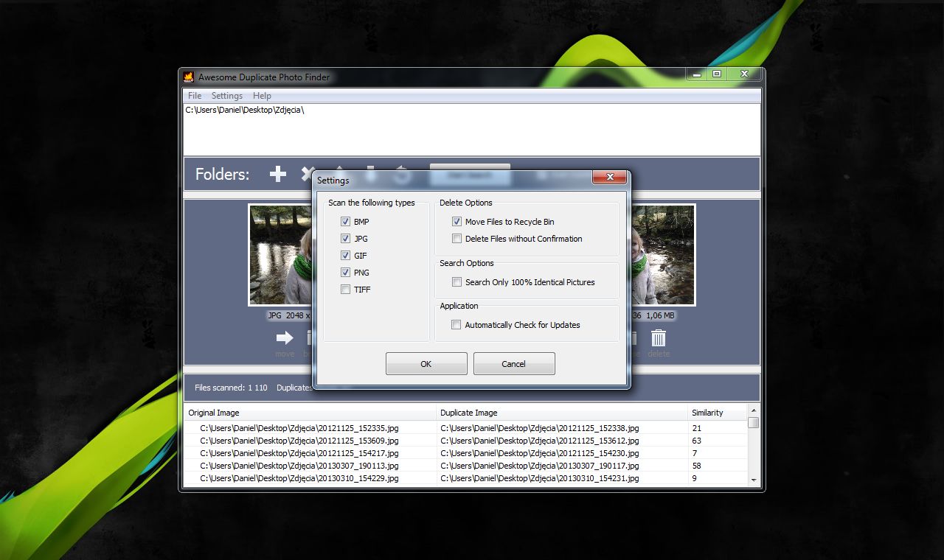
Task: Click duplicate image cell 20121125_153612.jpg
Action: click(540, 441)
